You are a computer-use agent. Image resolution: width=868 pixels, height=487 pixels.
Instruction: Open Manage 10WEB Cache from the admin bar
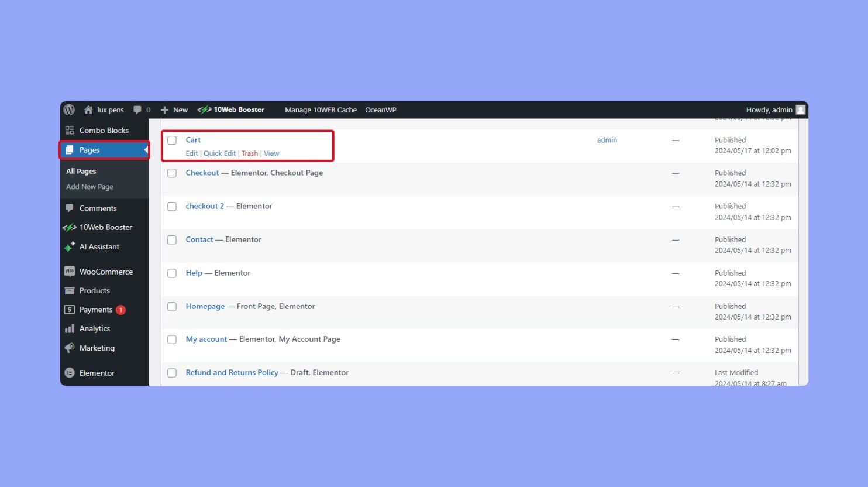(x=321, y=109)
